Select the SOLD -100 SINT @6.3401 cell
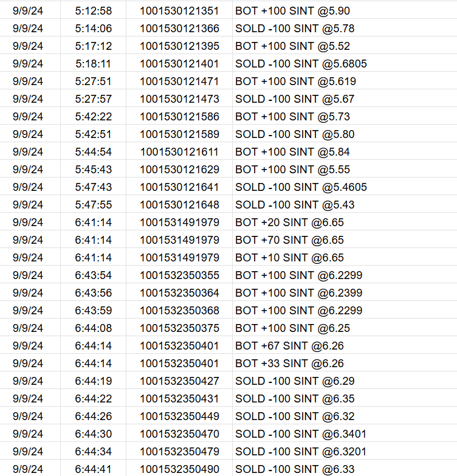This screenshot has width=457, height=476. (x=301, y=434)
